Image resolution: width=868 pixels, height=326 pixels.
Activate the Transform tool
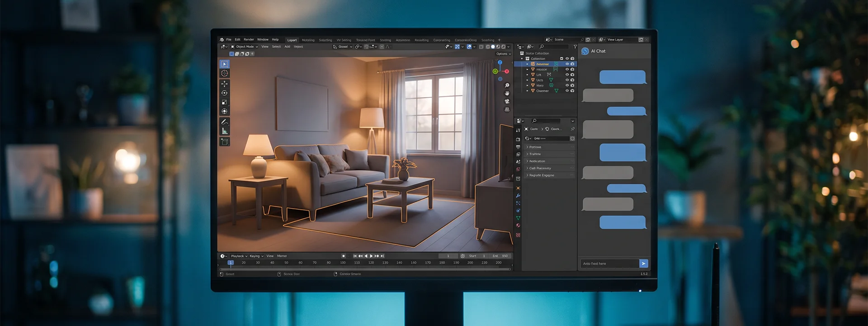[224, 111]
